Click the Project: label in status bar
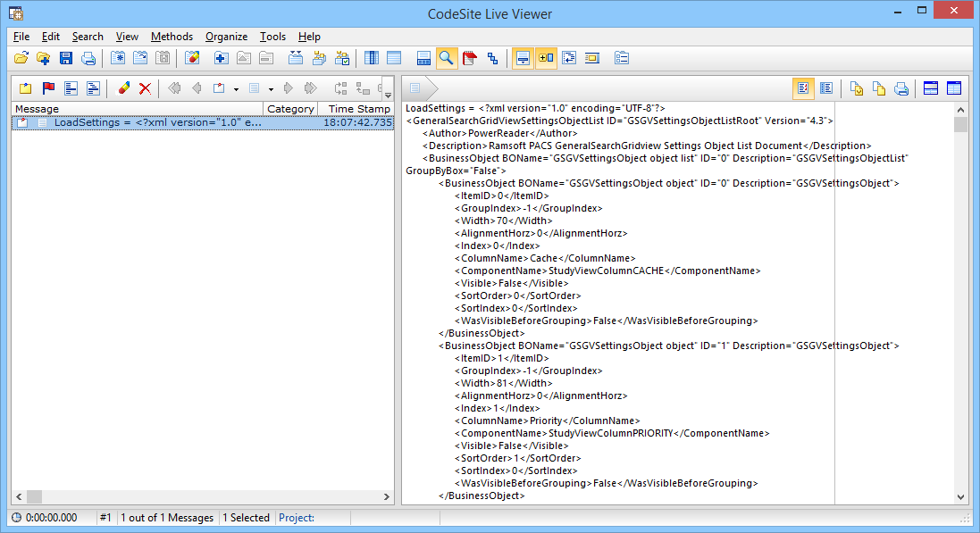 click(297, 518)
